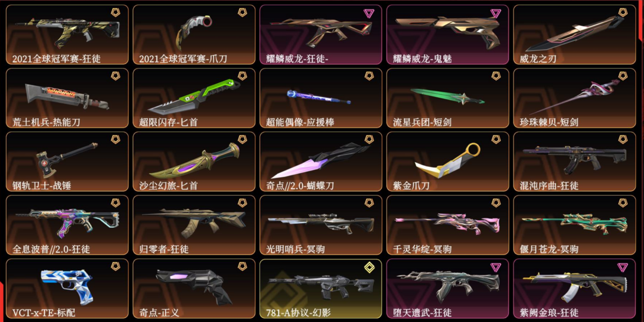The image size is (644, 322).
Task: Select the 偃月苍龙-冥驹 sniper skin
Action: [x=575, y=225]
